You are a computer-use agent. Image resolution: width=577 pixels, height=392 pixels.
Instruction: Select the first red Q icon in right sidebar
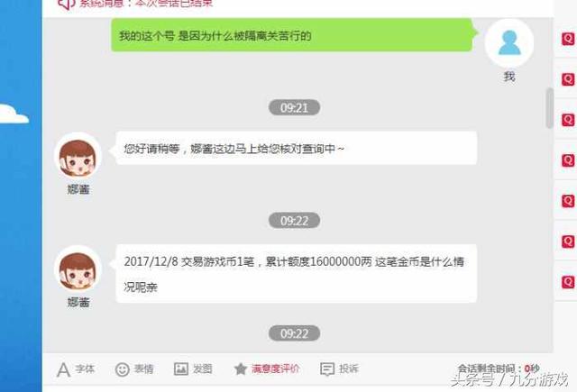coord(568,39)
